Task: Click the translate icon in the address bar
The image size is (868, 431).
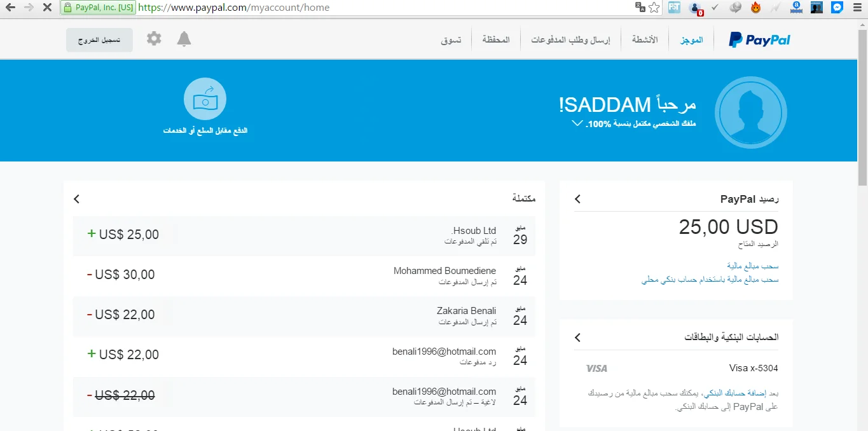Action: 640,8
